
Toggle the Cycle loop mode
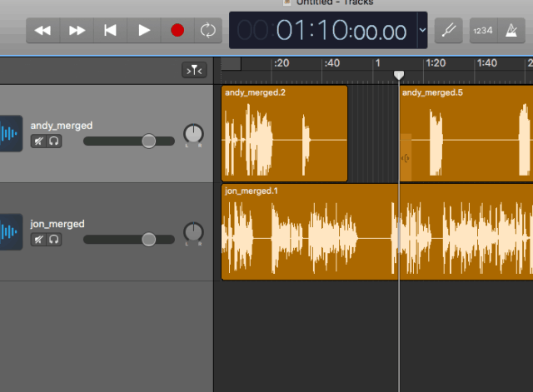tap(208, 31)
